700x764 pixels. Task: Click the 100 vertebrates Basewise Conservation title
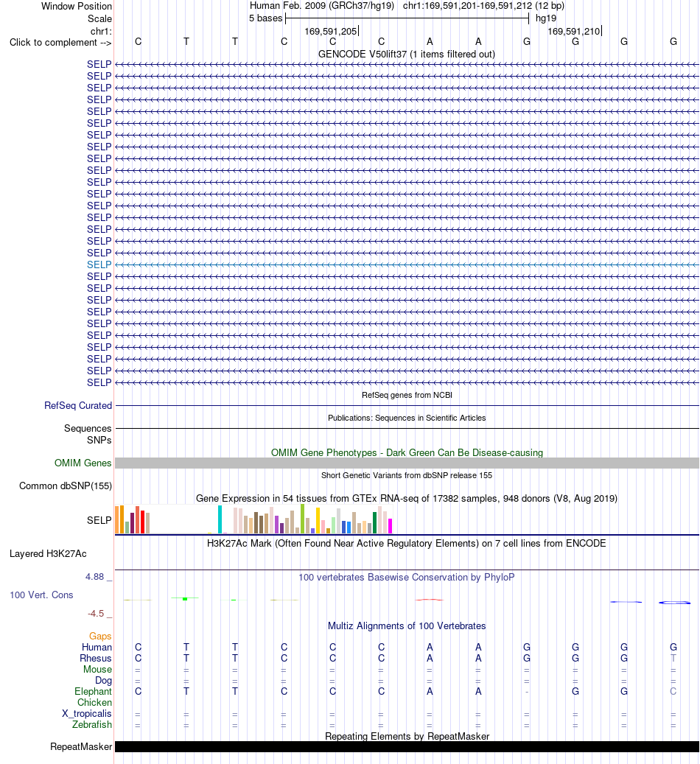click(x=407, y=578)
